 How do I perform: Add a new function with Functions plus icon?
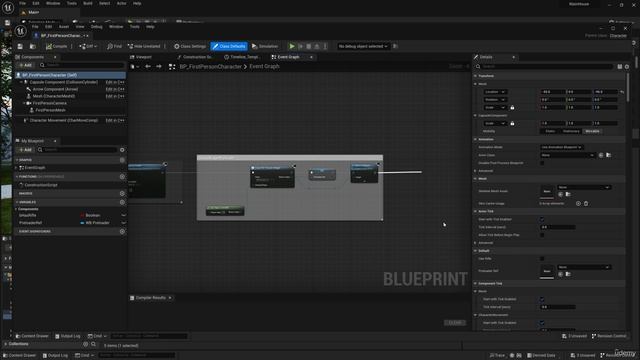122,177
